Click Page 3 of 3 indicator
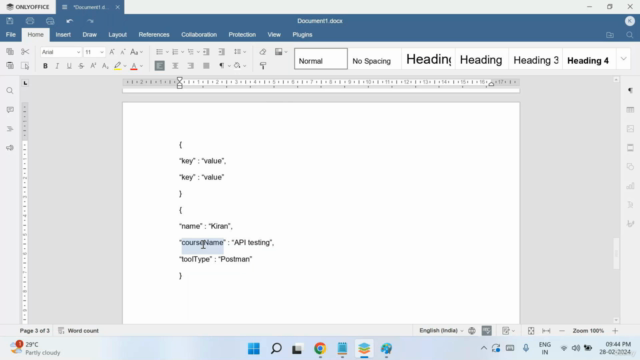Image resolution: width=640 pixels, height=360 pixels. (35, 331)
